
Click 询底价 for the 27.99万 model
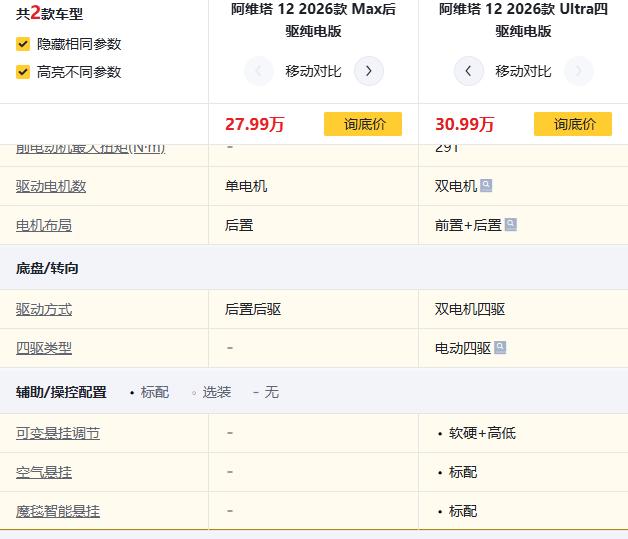click(x=363, y=124)
